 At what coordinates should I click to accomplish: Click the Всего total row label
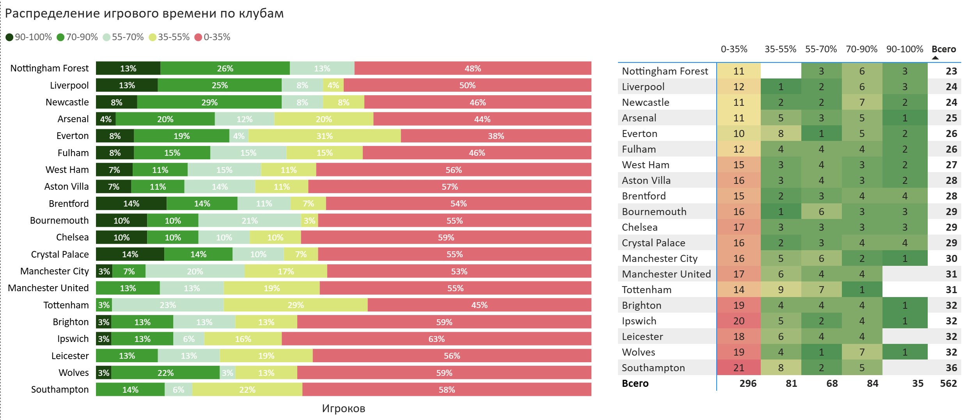(635, 383)
